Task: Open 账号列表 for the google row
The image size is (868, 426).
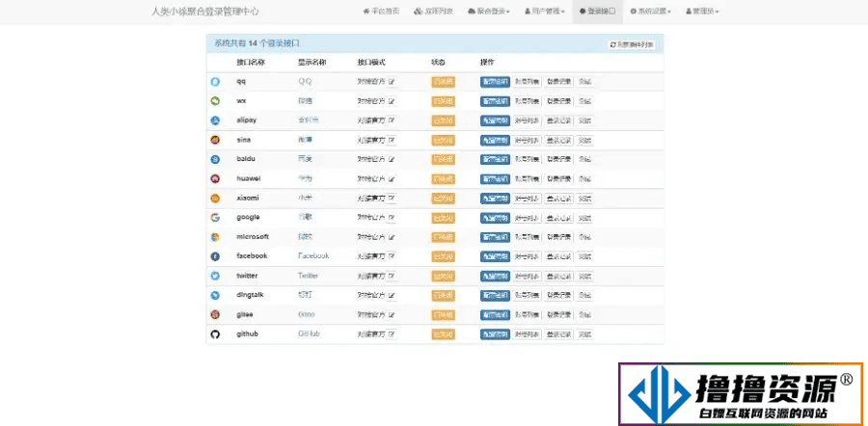Action: (x=527, y=218)
